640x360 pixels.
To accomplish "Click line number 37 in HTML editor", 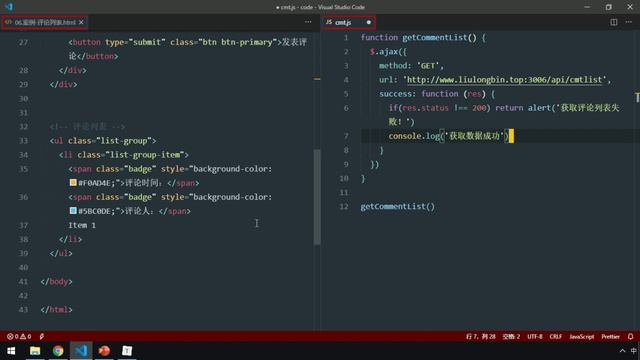I will tap(23, 225).
